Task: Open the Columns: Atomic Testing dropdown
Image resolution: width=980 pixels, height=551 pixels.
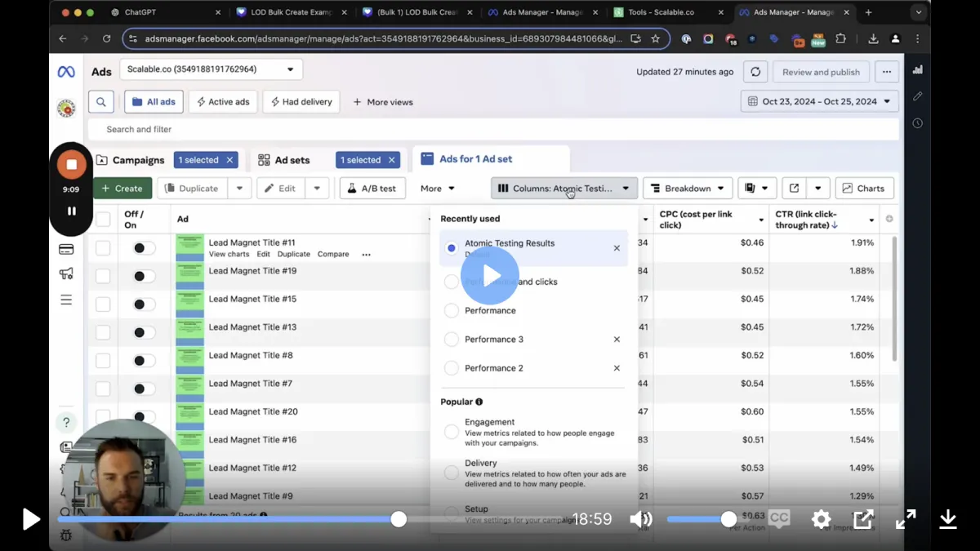Action: click(x=563, y=189)
